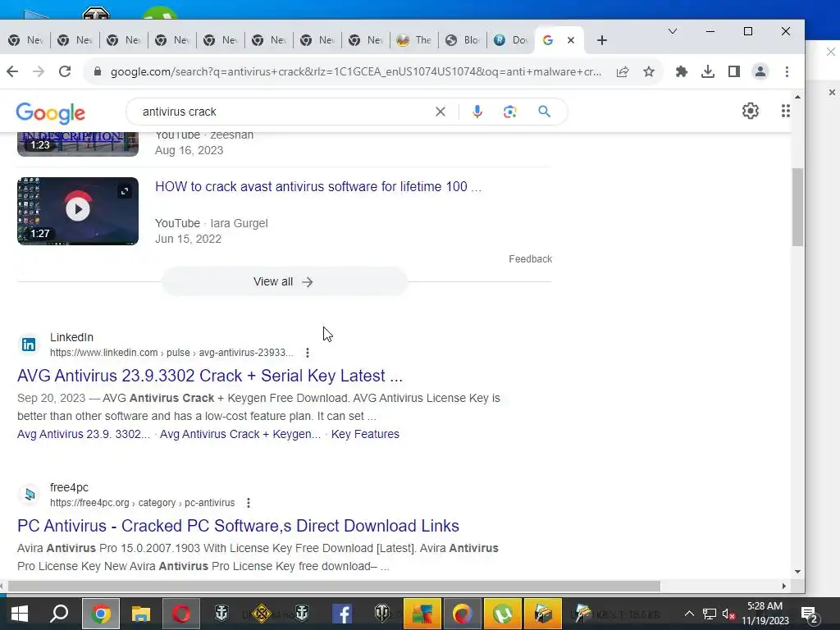Send Feedback on video results
840x630 pixels.
tap(531, 258)
